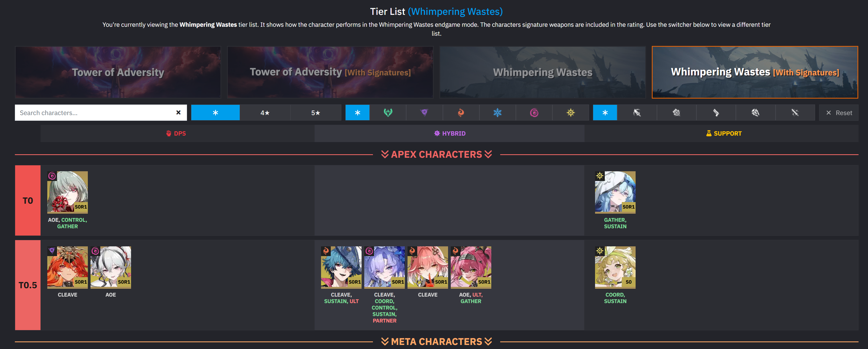Screen dimensions: 868x349
Task: Filter by the Pistols weapon icon
Action: (716, 113)
